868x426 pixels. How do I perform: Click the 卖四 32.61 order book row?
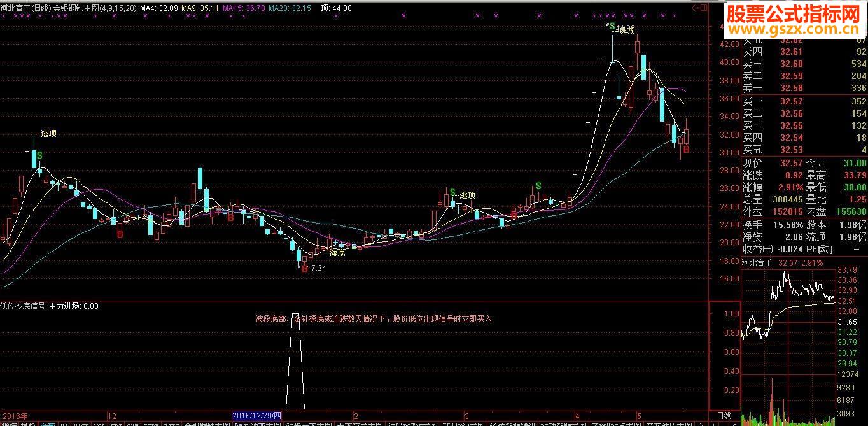[x=804, y=52]
